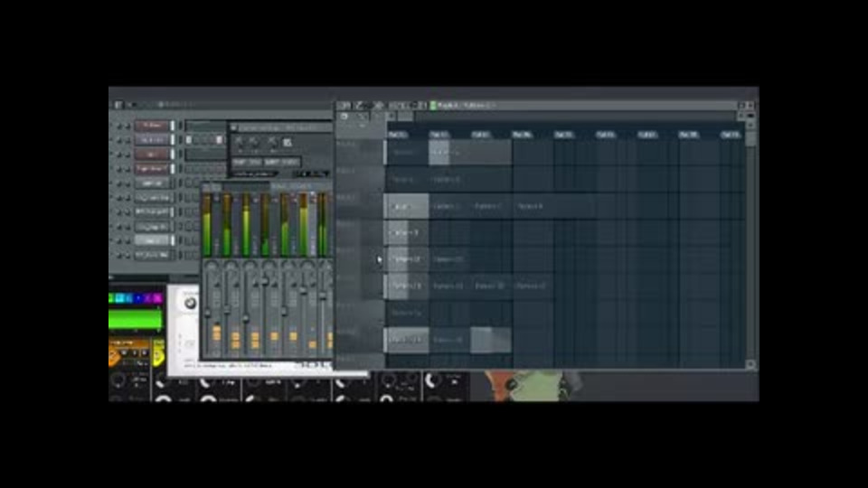Open the step sequencer menu icon in the channel rack header
868x488 pixels.
tap(118, 104)
